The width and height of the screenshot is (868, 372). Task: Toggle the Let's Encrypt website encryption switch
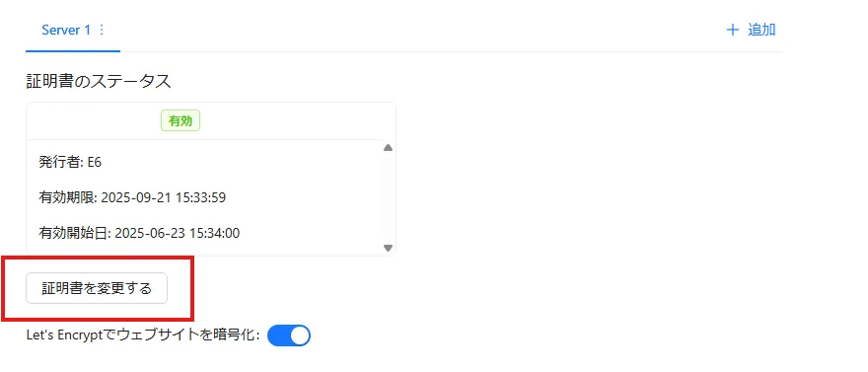289,335
